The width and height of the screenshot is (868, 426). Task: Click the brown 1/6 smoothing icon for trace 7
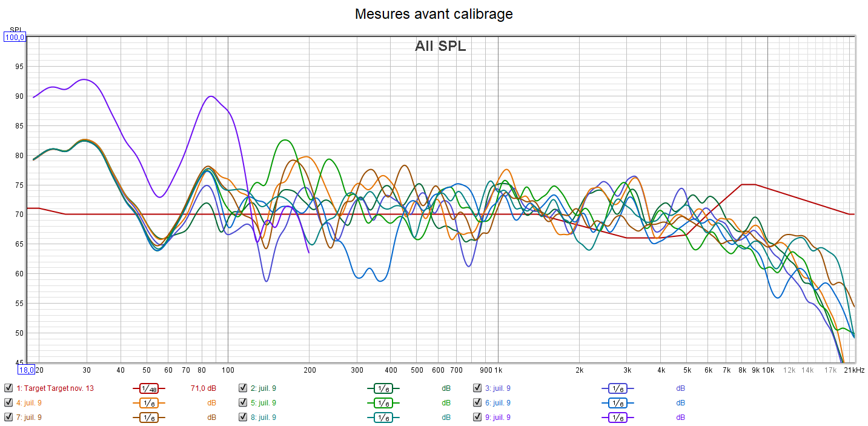(148, 418)
